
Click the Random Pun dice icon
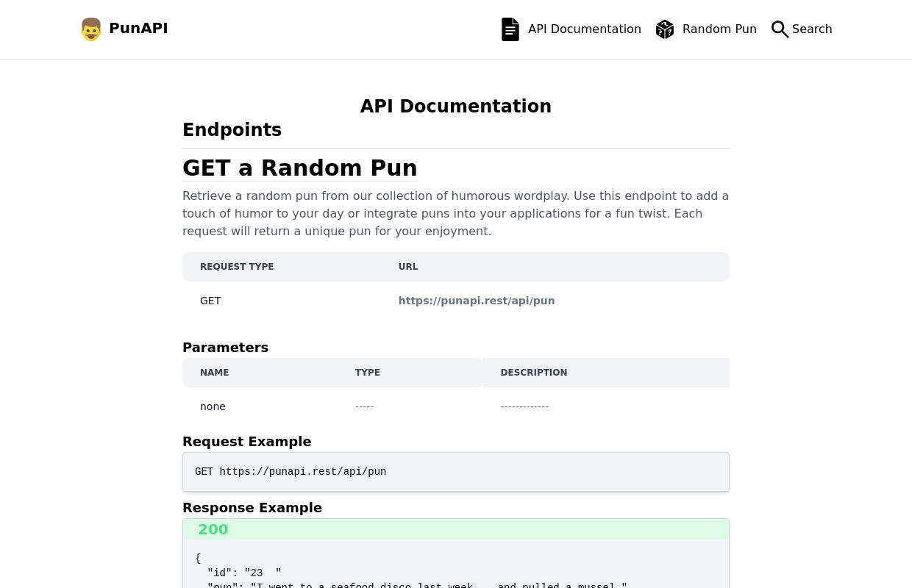[665, 29]
